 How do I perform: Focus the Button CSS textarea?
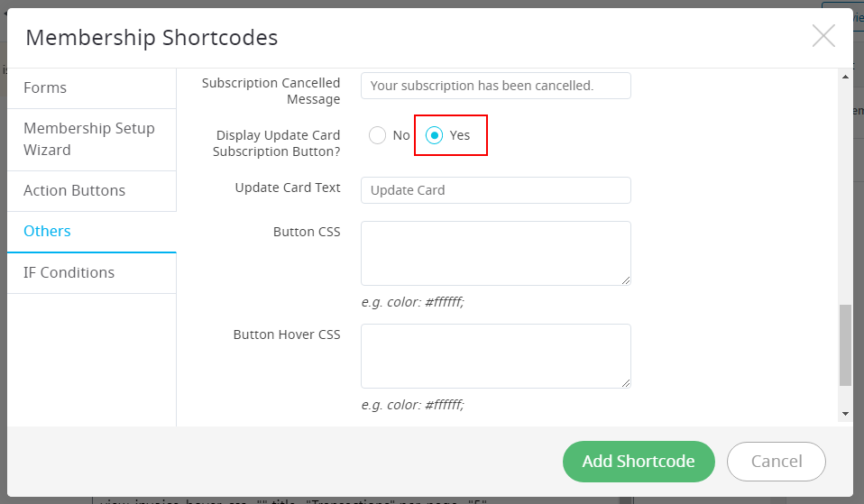click(x=496, y=253)
